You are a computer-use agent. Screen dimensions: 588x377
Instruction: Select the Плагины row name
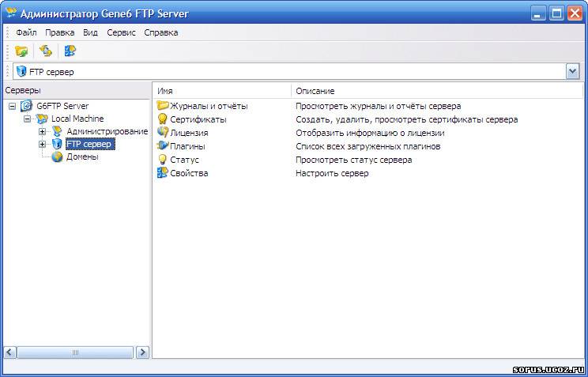coord(187,146)
